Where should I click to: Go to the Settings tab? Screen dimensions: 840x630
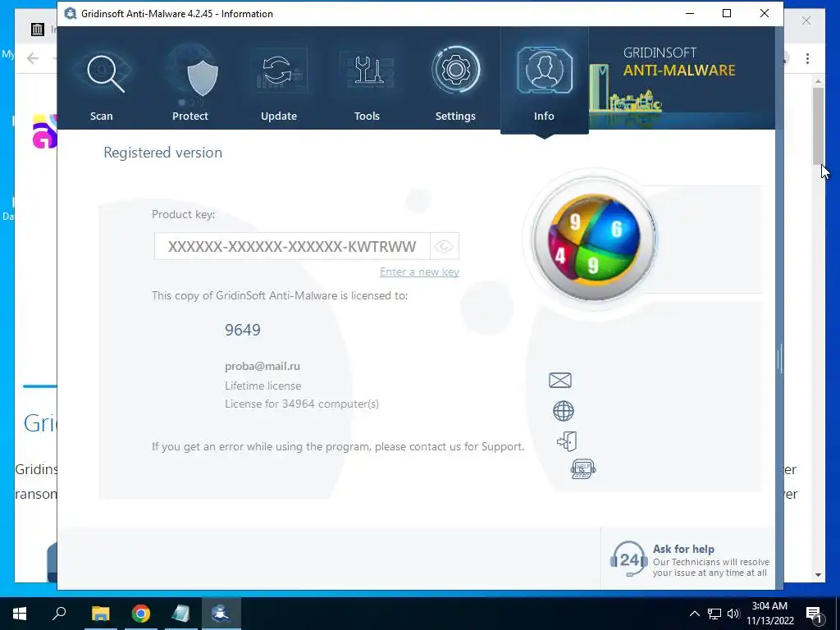click(455, 80)
